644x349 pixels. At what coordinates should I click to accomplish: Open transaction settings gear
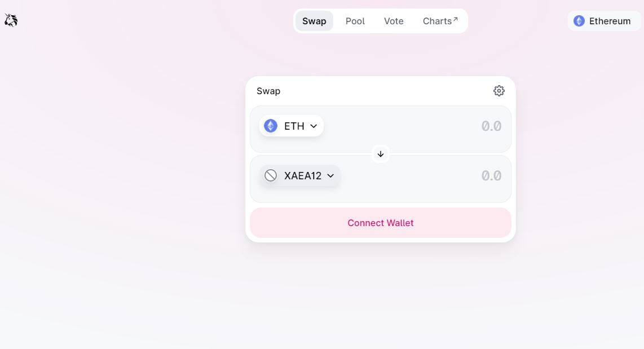499,91
